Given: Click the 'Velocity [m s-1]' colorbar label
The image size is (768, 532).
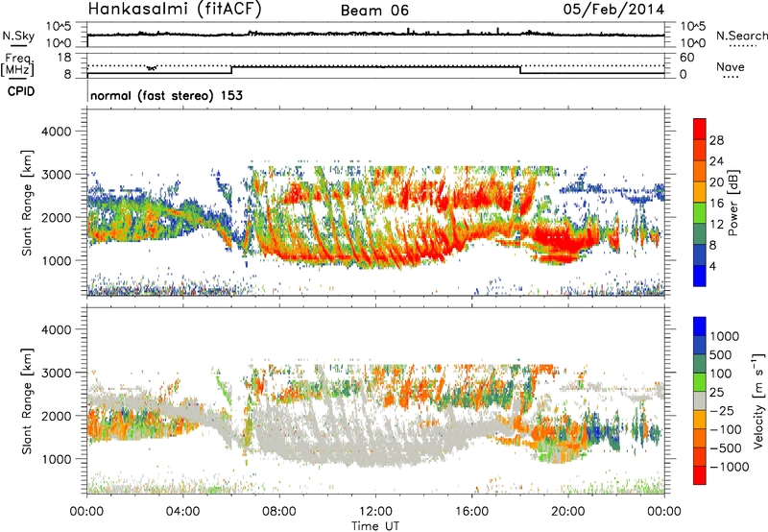Looking at the screenshot, I should pyautogui.click(x=758, y=399).
